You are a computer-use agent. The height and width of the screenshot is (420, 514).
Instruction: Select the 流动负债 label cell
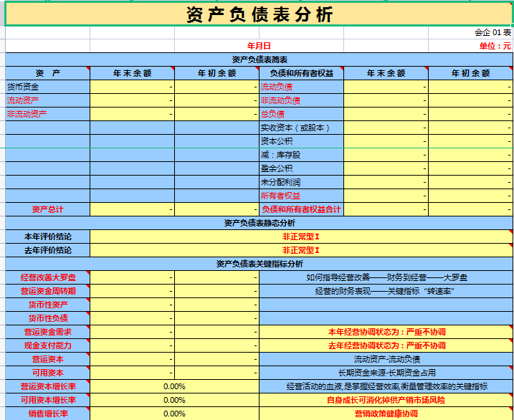coord(301,87)
